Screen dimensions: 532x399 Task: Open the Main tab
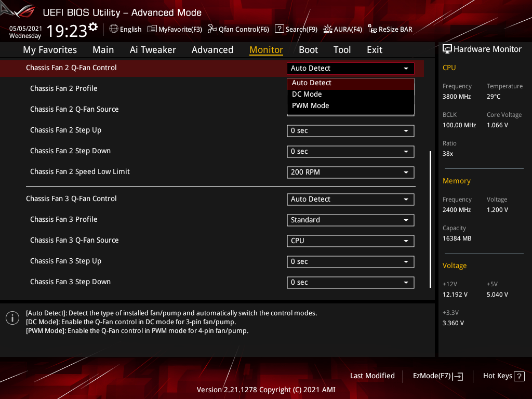[x=103, y=50]
